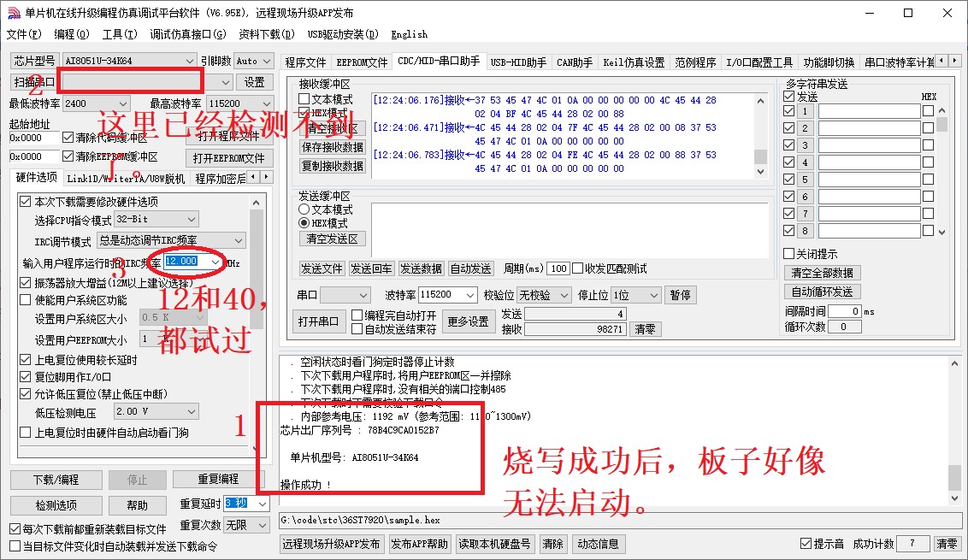Screen dimensions: 968x560
Task: Expand the 最高波特率 115200 dropdown
Action: (267, 103)
